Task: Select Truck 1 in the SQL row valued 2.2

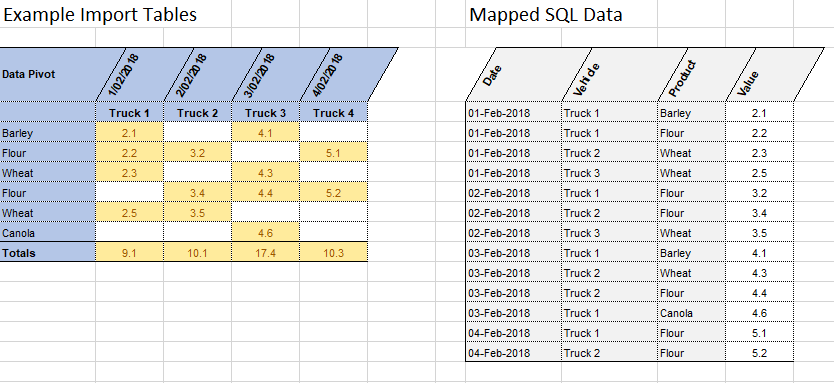Action: [610, 133]
